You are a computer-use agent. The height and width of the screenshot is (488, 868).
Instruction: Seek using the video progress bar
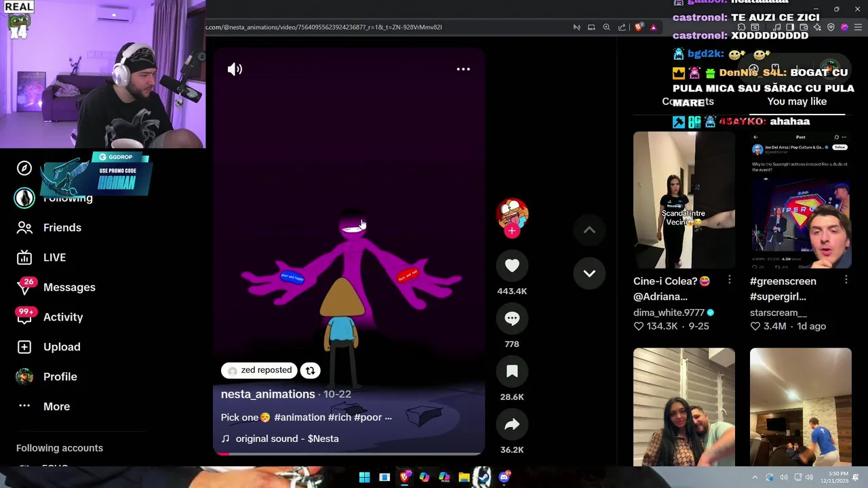[x=349, y=453]
